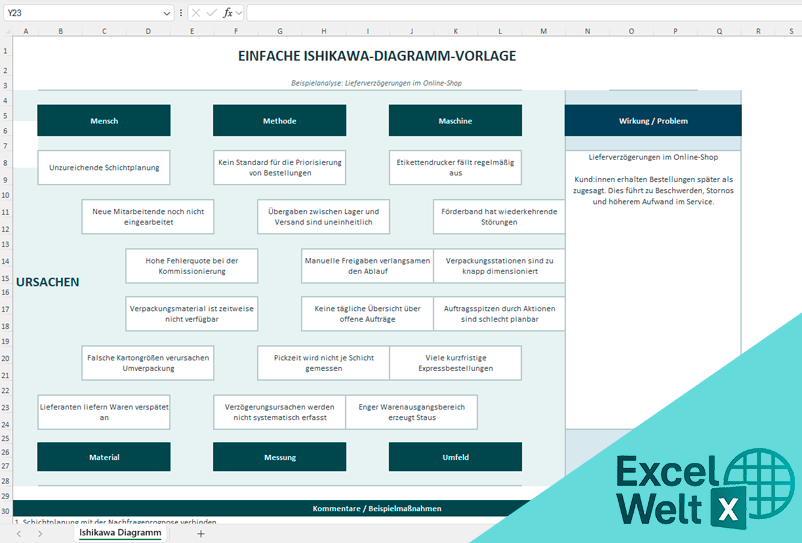Click cell Falsche Kartongrößen verursachen Umverpackung
Screen dimensions: 802x543
click(148, 363)
